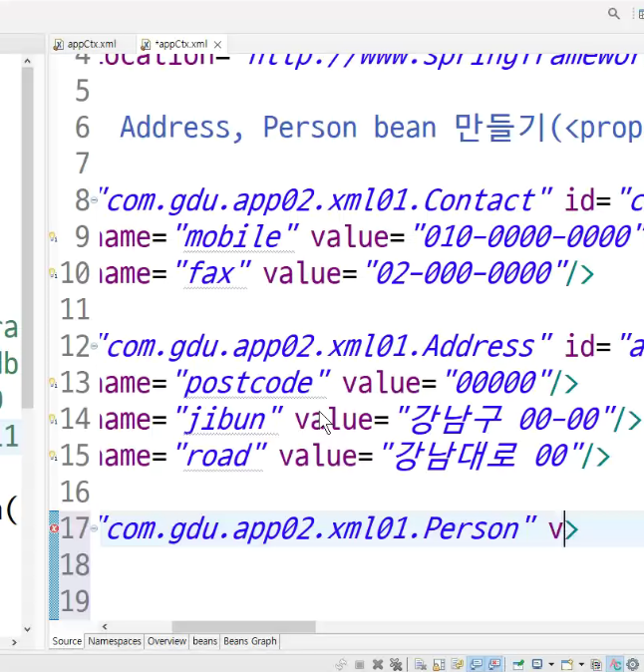The width and height of the screenshot is (644, 672).
Task: Click the editor horizontal scrollbar thumb
Action: pyautogui.click(x=244, y=626)
